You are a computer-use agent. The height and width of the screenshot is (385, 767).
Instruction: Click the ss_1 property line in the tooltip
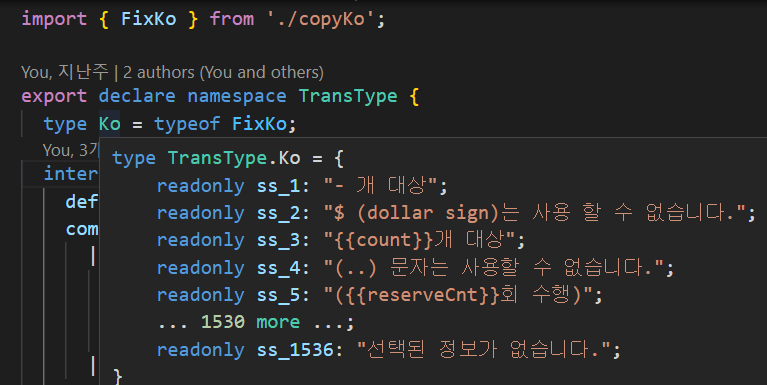point(302,186)
